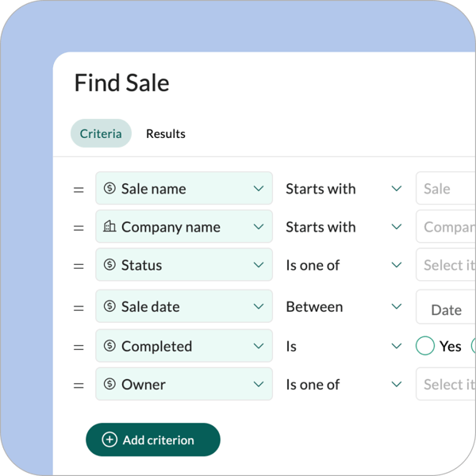The height and width of the screenshot is (476, 476).
Task: Click the dollar icon beside Status
Action: (x=109, y=265)
